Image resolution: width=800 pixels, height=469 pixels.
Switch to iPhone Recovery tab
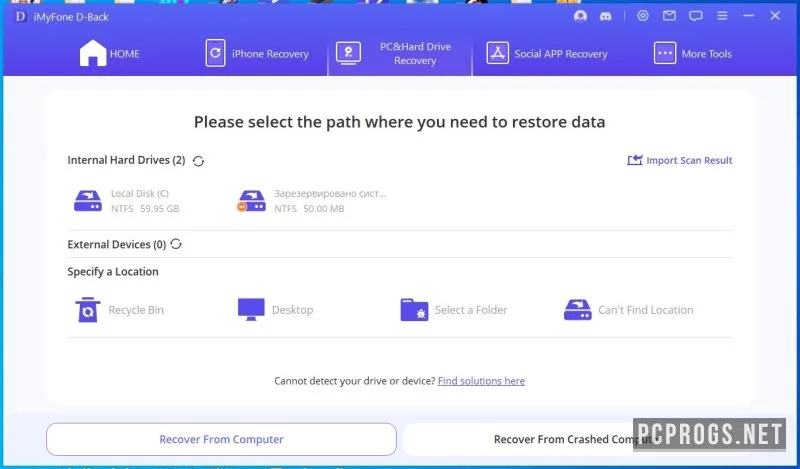[x=257, y=53]
